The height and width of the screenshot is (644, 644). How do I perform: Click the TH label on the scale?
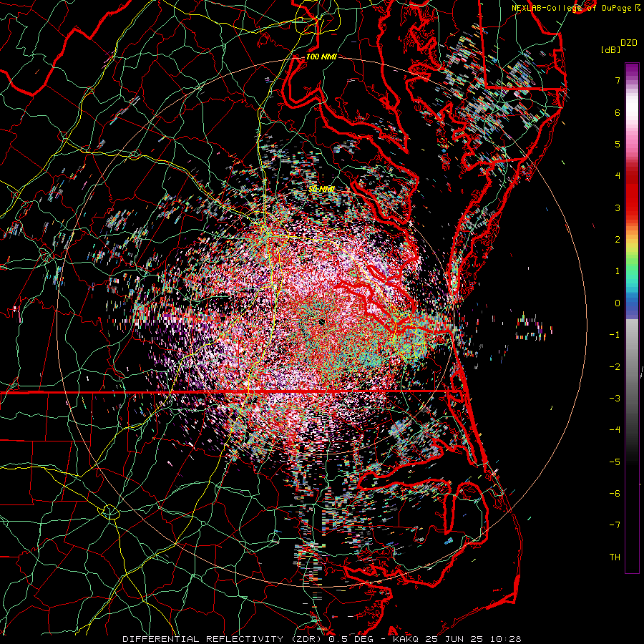click(615, 557)
